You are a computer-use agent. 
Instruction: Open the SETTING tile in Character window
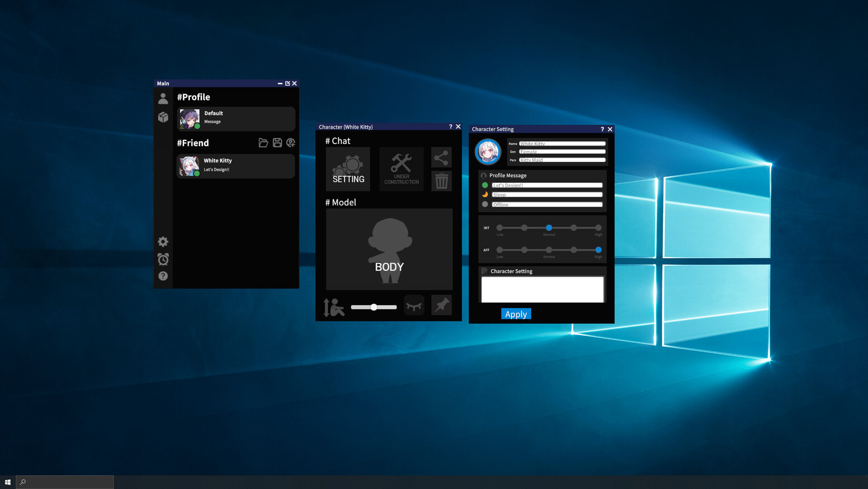(x=348, y=169)
